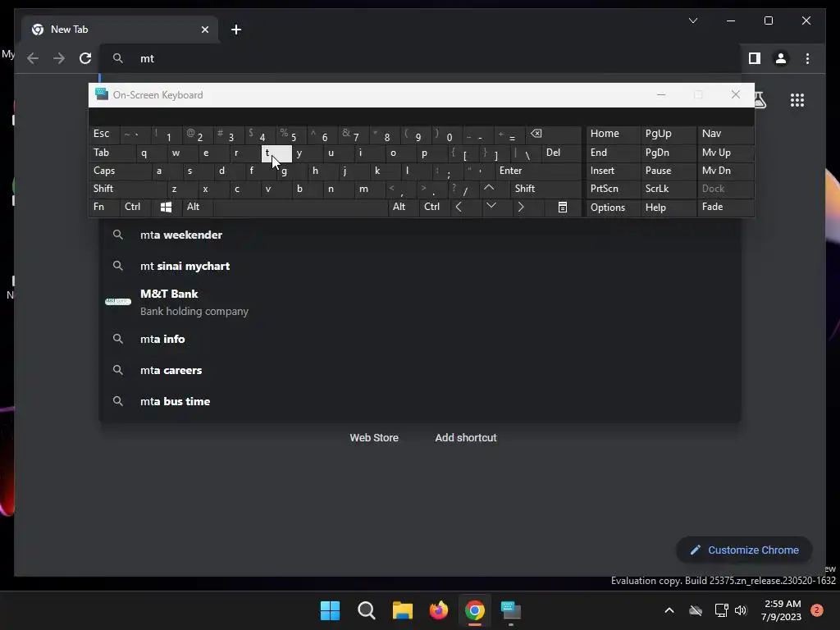
Task: Toggle the left Shift key
Action: tap(127, 189)
